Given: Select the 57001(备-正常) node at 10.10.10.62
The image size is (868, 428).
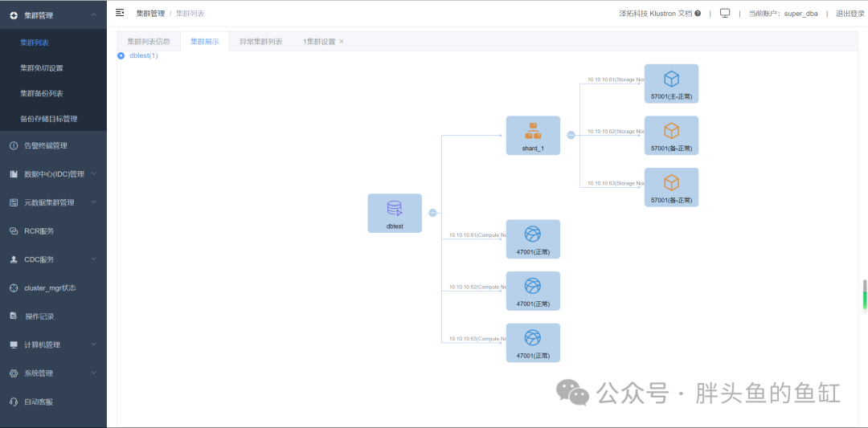Looking at the screenshot, I should [x=671, y=135].
